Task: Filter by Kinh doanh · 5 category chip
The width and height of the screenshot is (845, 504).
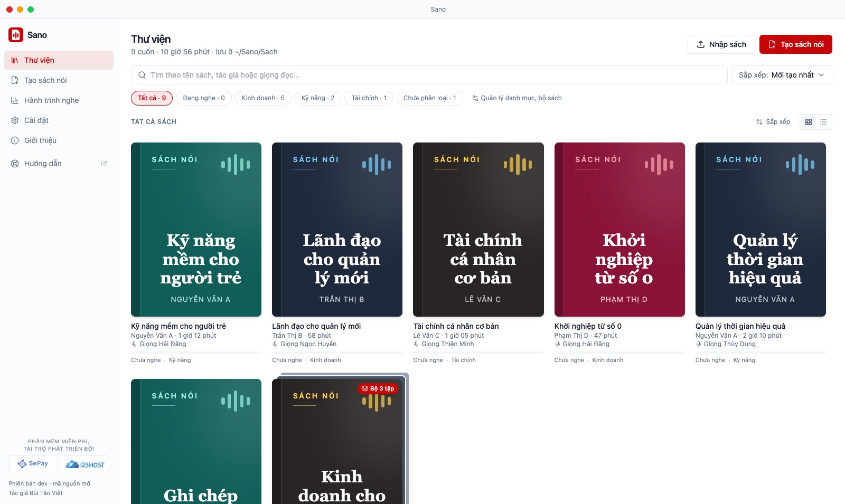Action: (263, 98)
